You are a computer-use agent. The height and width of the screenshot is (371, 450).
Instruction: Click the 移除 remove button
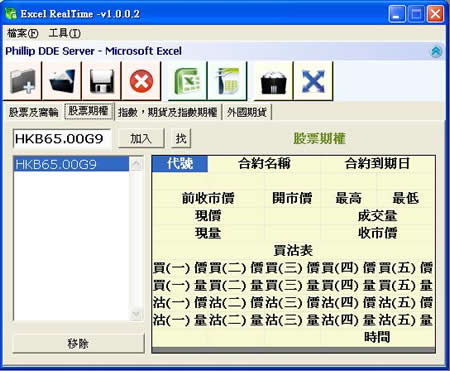pos(78,343)
